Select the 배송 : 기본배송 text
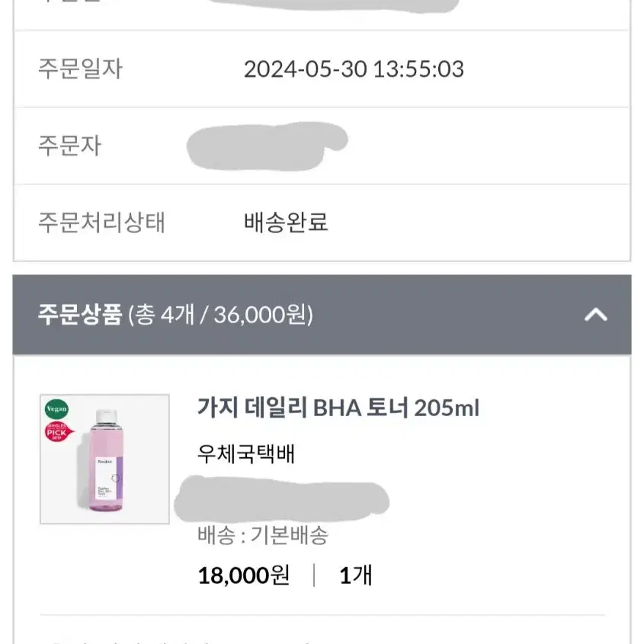Image resolution: width=644 pixels, height=644 pixels. click(263, 535)
